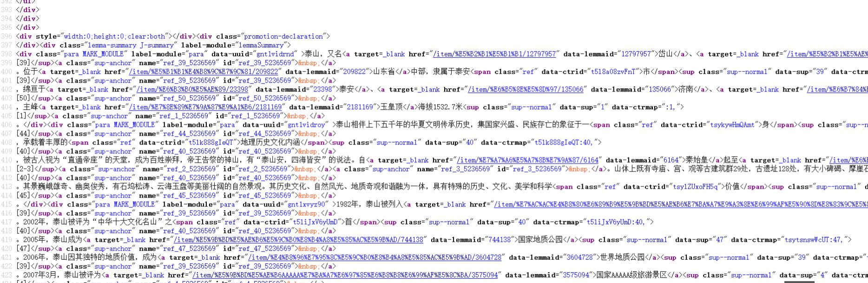The image size is (868, 283).
Task: Click the data-ctrid value "tsykywHmQAmt"
Action: click(x=732, y=125)
